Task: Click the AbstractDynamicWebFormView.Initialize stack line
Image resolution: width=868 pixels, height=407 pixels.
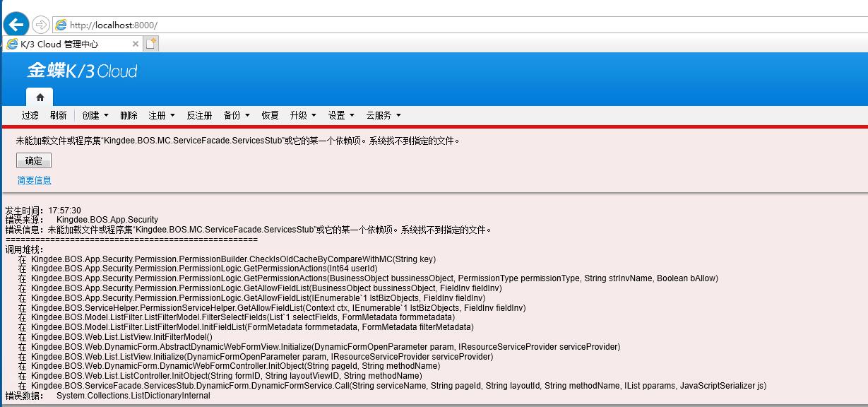Action: point(319,347)
